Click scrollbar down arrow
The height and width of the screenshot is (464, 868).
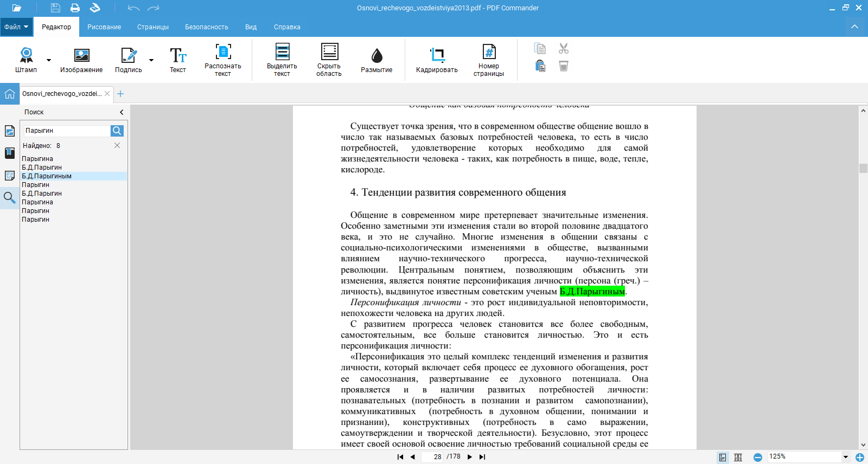(863, 444)
